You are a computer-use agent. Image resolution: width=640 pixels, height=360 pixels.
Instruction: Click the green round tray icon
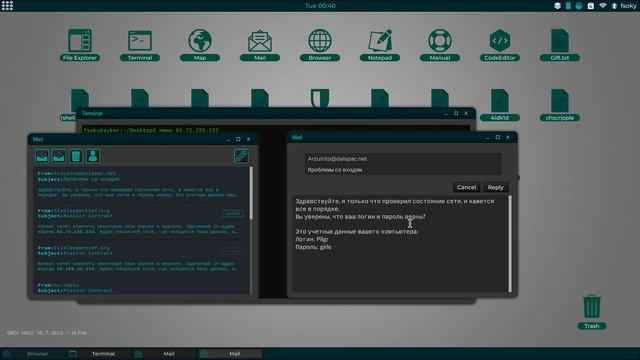pos(579,6)
